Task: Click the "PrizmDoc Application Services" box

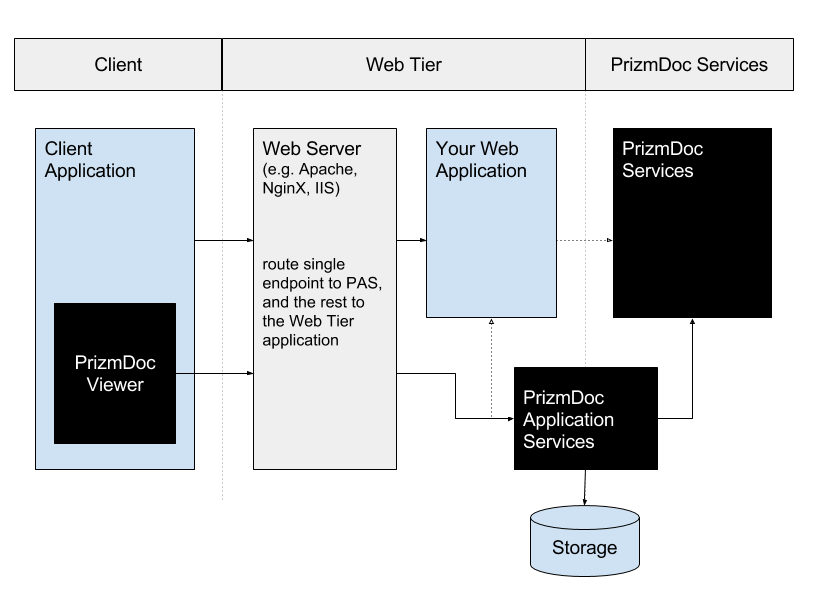Action: [x=586, y=418]
